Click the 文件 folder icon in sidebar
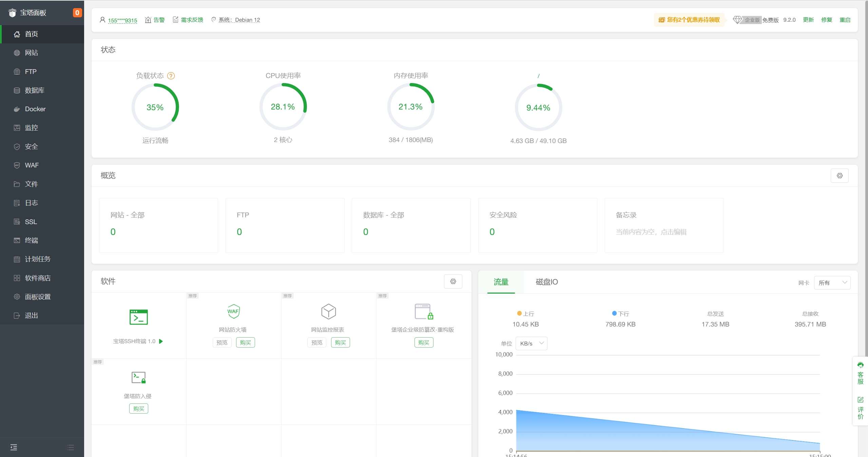This screenshot has width=868, height=457. click(17, 184)
